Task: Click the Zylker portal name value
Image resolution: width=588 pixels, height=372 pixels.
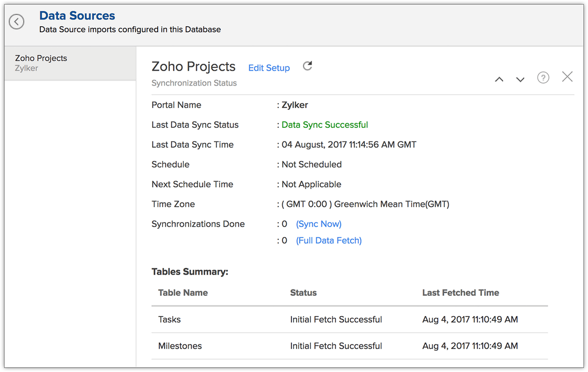Action: point(295,105)
